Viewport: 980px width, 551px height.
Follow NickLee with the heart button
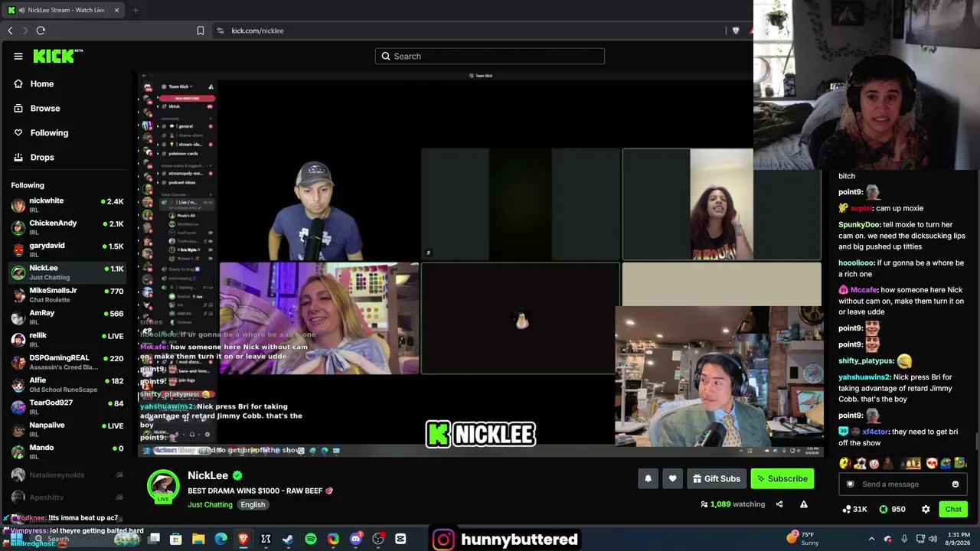(x=672, y=479)
